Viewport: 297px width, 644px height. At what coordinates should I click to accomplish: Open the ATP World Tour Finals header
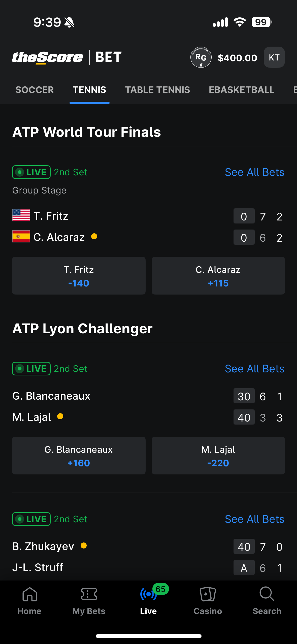(87, 132)
